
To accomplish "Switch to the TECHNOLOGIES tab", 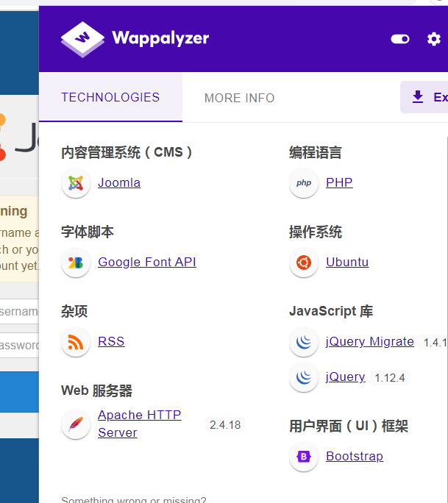I will pyautogui.click(x=110, y=97).
